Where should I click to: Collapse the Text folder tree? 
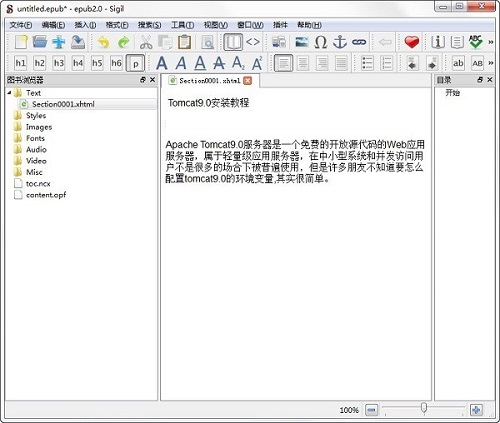[9, 93]
